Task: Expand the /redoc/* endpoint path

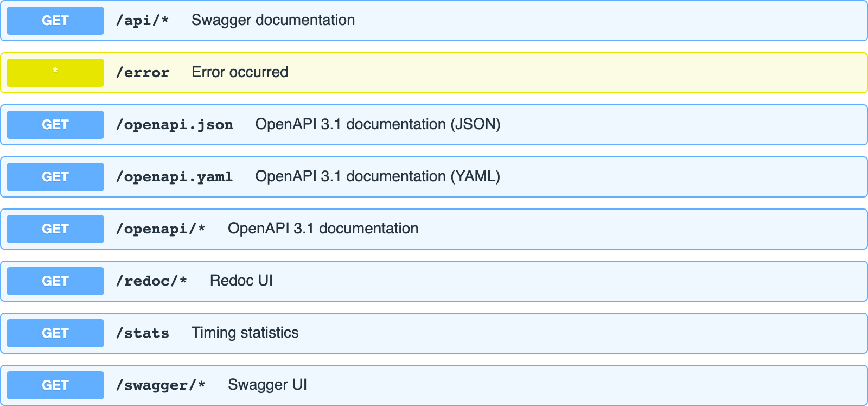Action: [x=151, y=281]
